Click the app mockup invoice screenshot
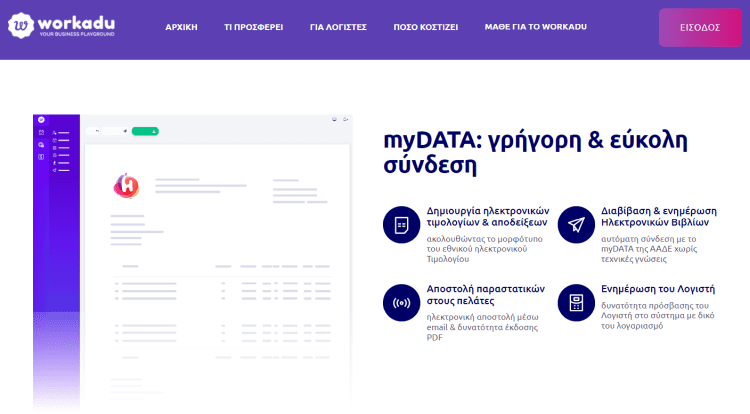The image size is (750, 414). [x=193, y=261]
